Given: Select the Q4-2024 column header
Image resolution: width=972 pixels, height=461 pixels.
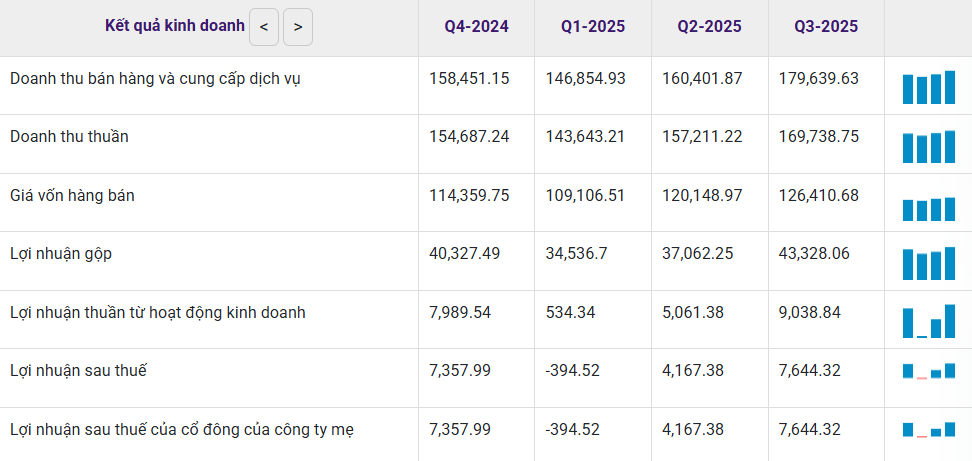Looking at the screenshot, I should [x=476, y=27].
